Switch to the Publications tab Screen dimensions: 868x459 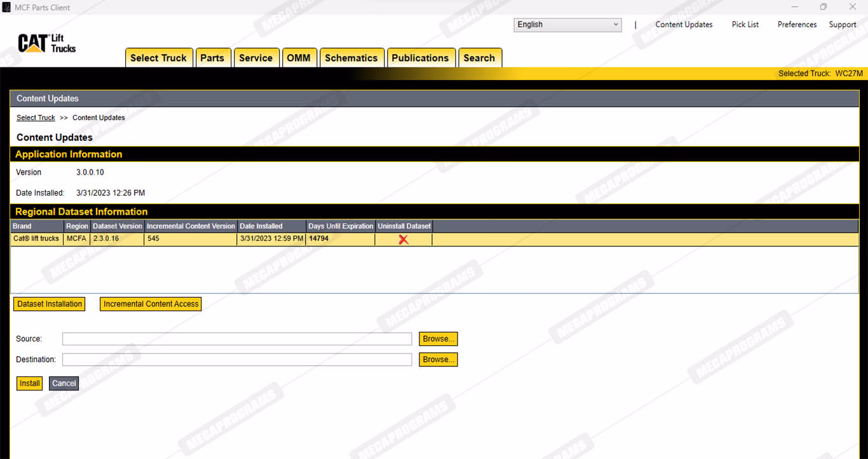click(420, 58)
